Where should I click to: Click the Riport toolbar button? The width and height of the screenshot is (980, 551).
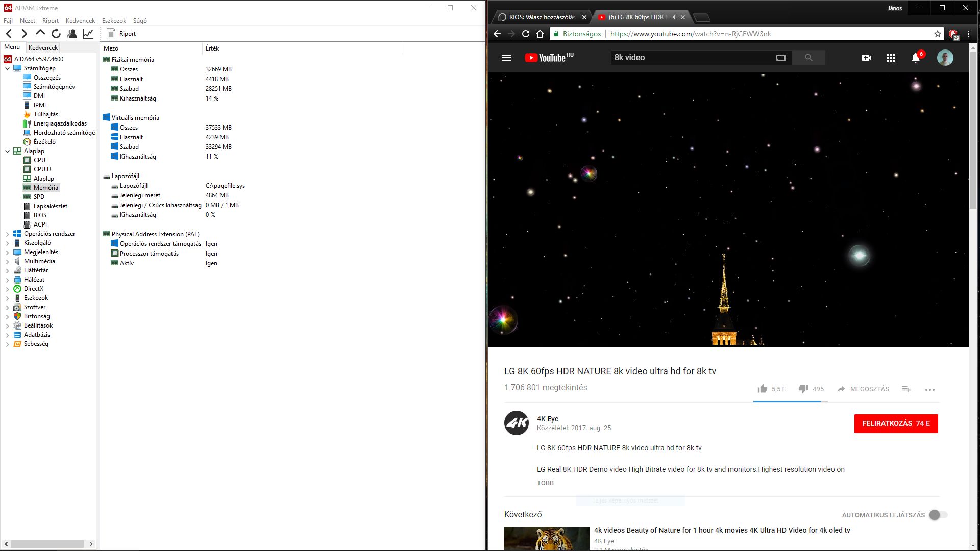coord(121,34)
